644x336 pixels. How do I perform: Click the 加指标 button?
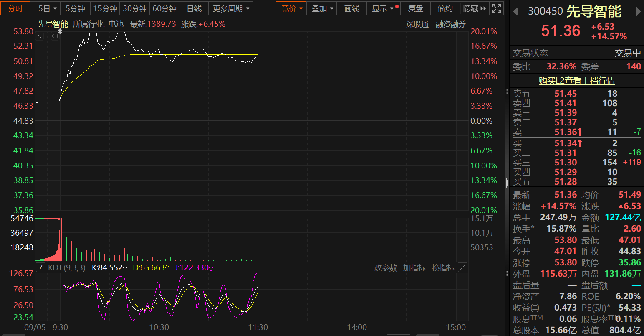[414, 268]
